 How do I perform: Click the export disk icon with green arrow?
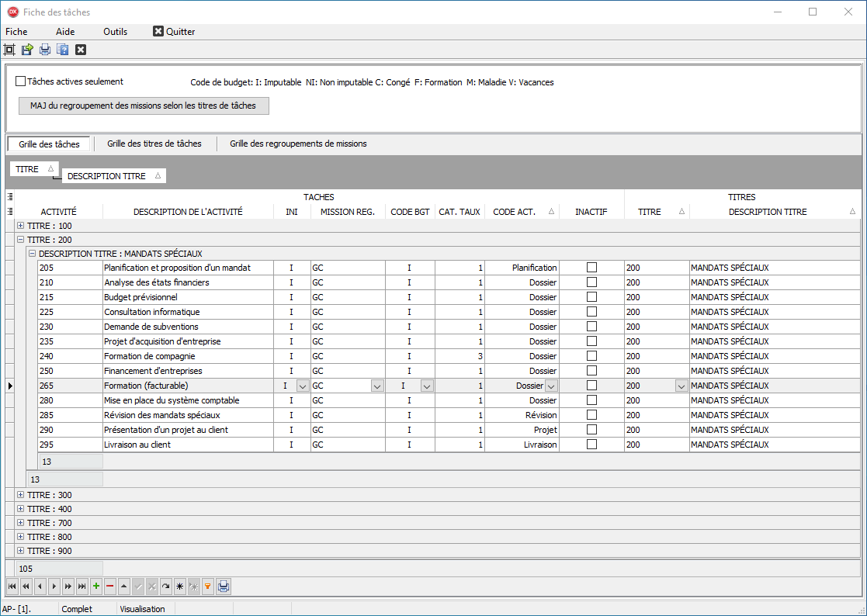(27, 50)
